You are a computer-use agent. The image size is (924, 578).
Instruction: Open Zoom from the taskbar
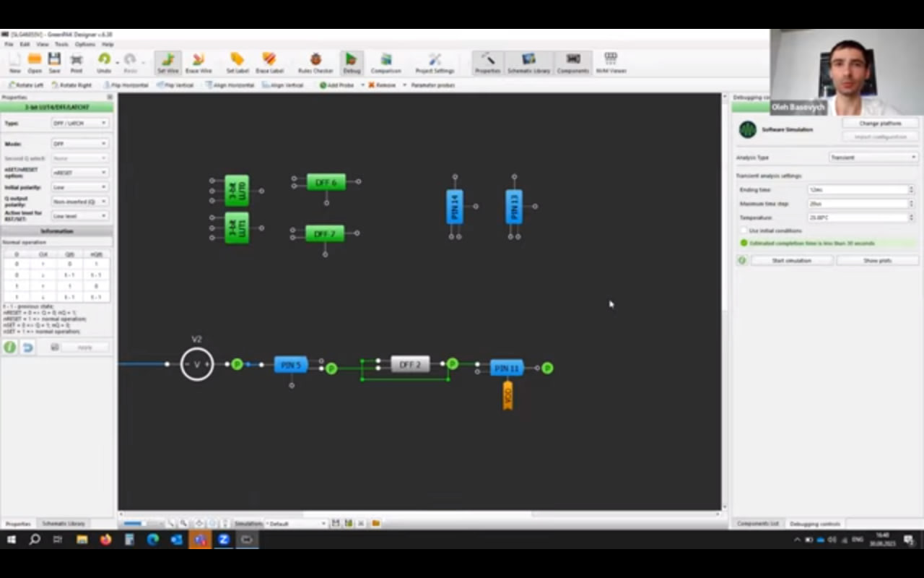(224, 539)
